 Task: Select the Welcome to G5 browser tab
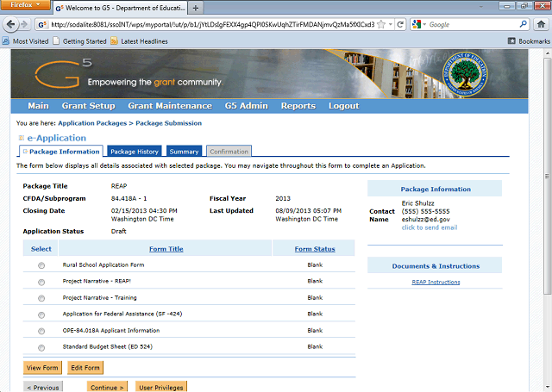pos(120,8)
